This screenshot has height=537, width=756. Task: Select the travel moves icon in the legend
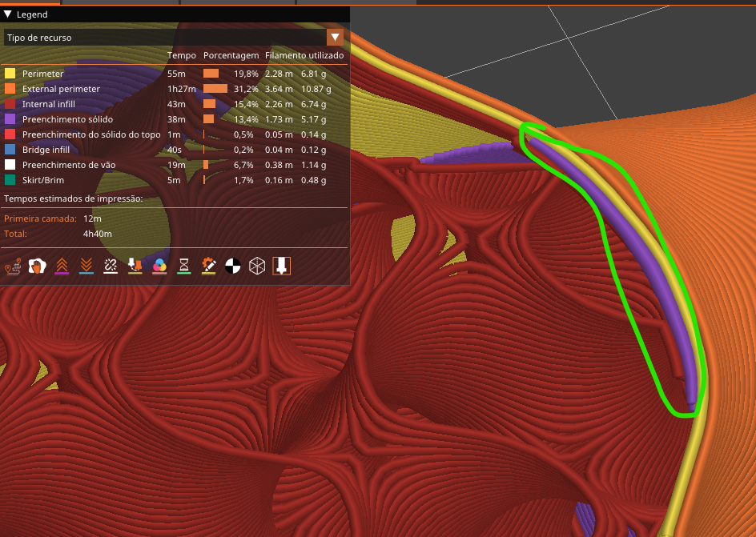click(x=13, y=265)
